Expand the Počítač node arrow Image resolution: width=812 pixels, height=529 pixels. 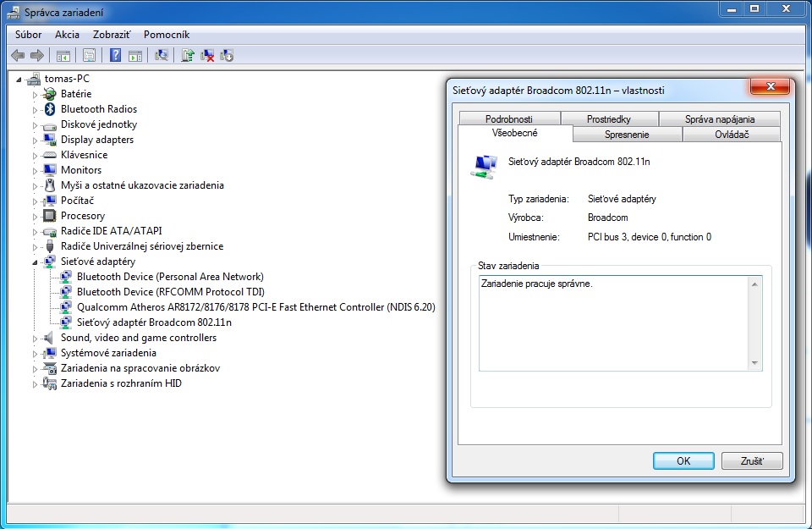[35, 201]
